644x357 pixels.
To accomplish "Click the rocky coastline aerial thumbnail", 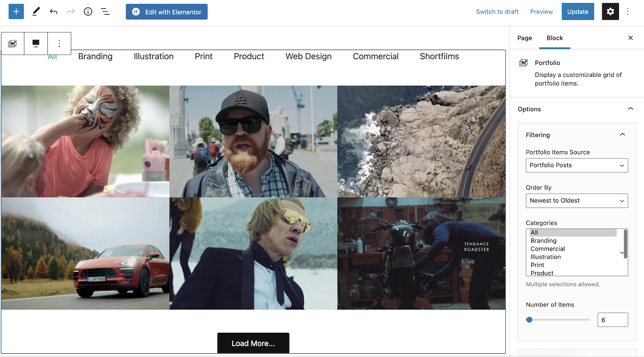I will 421,142.
